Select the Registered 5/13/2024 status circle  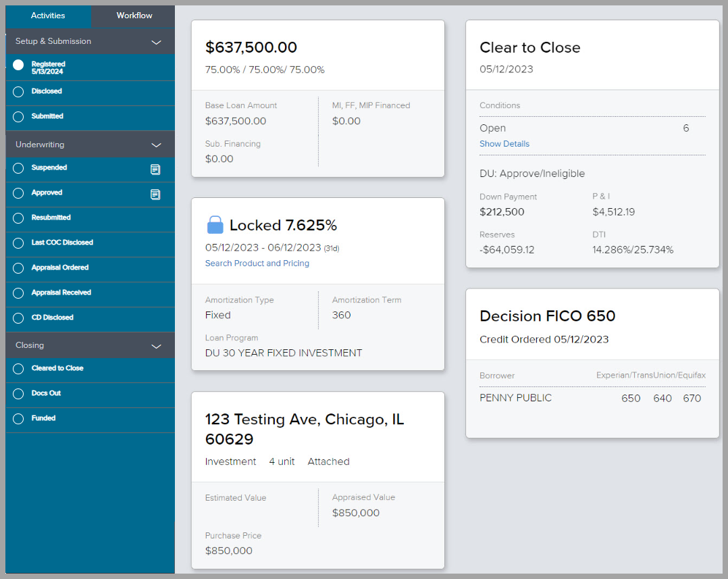tap(20, 65)
